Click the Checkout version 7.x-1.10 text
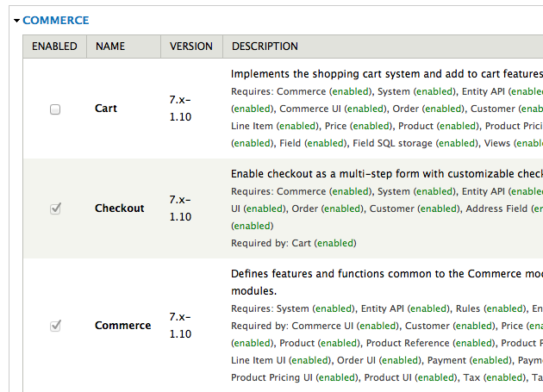This screenshot has height=392, width=543. pos(180,208)
